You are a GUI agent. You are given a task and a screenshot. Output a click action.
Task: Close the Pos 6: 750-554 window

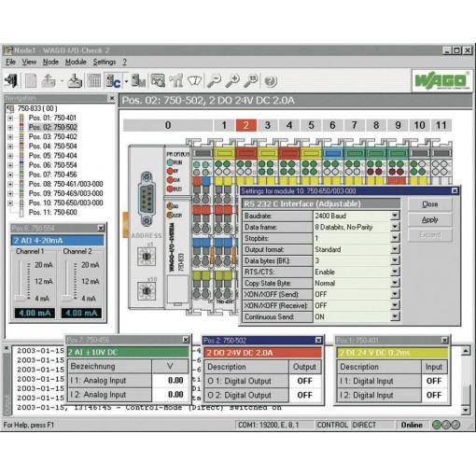pos(101,228)
